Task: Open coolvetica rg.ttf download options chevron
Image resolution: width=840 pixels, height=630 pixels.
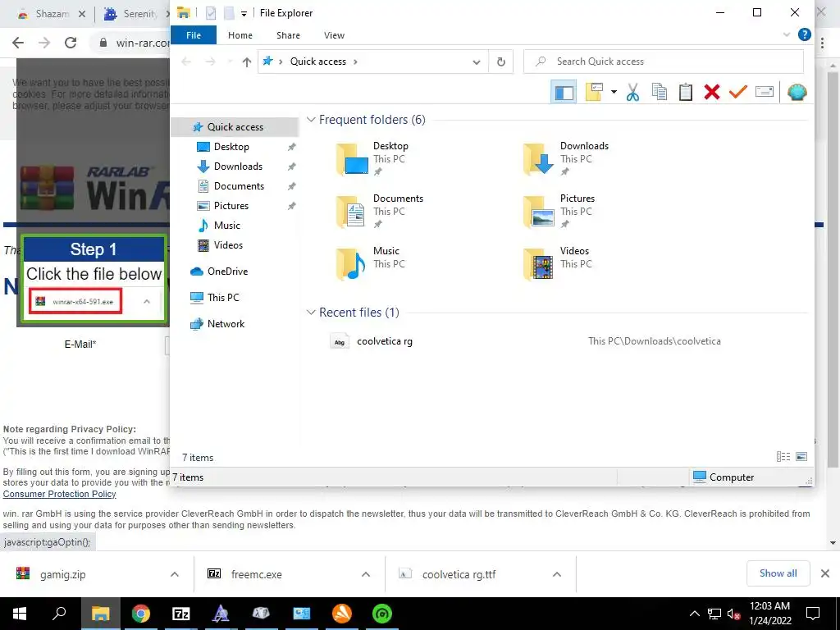Action: [557, 574]
